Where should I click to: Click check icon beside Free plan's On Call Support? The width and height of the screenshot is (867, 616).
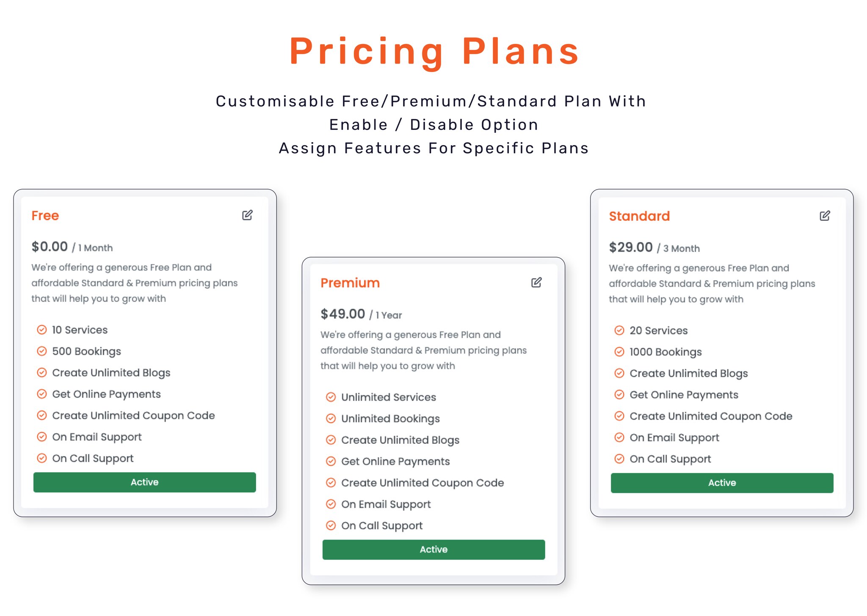point(42,458)
